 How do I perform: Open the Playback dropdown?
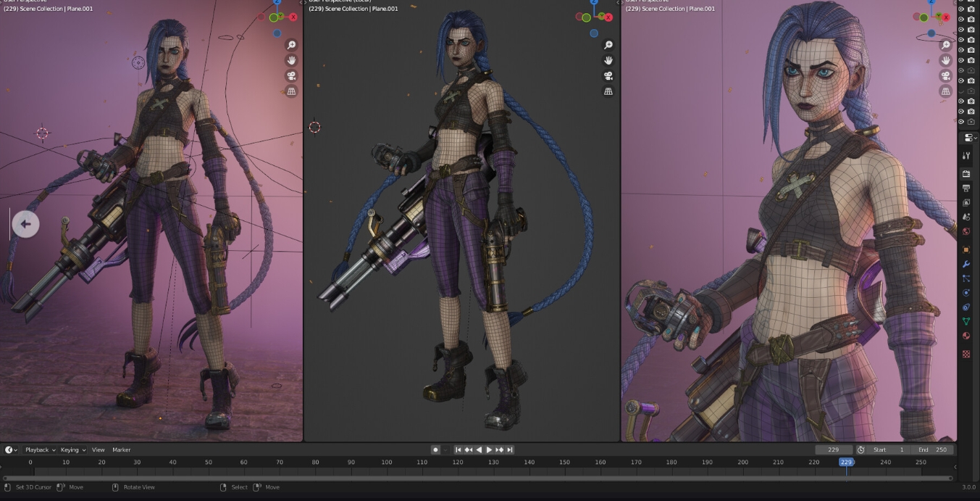click(x=40, y=450)
